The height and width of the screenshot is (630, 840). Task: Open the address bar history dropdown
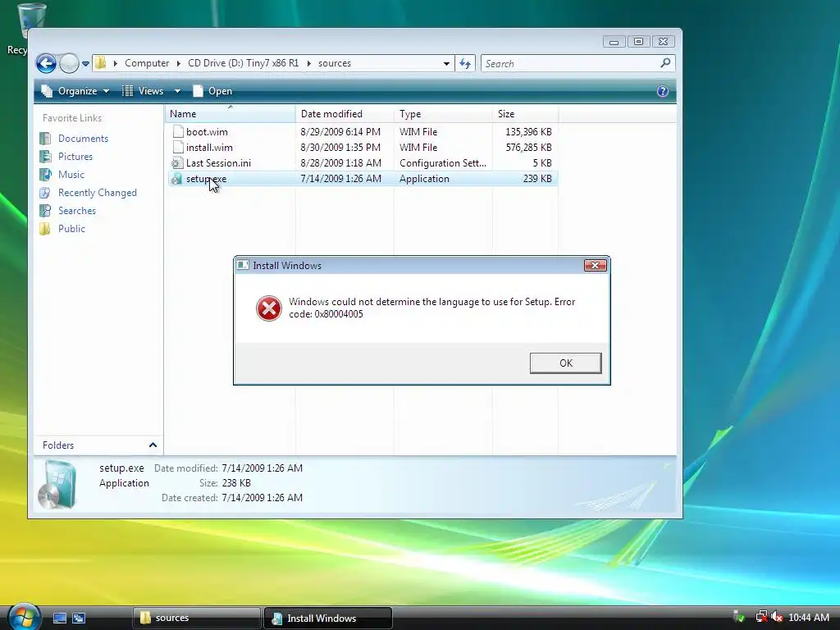pyautogui.click(x=446, y=64)
